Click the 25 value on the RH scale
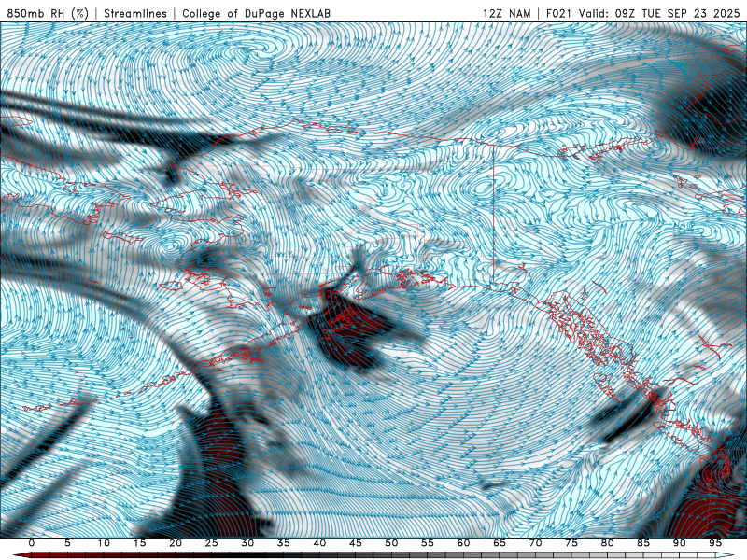The width and height of the screenshot is (747, 560). [212, 543]
